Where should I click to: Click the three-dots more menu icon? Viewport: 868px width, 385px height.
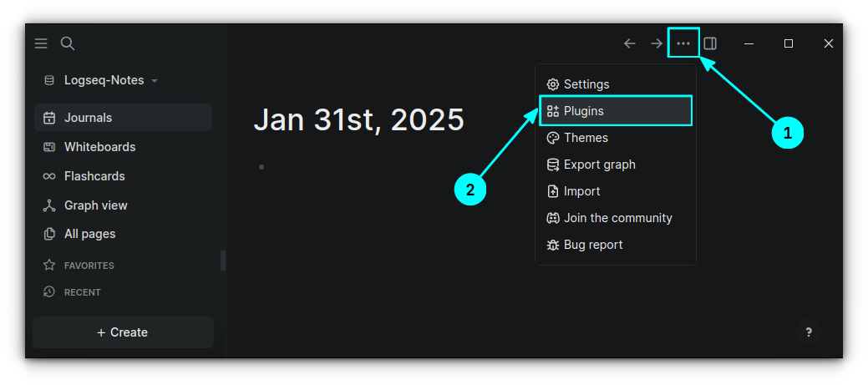point(683,43)
